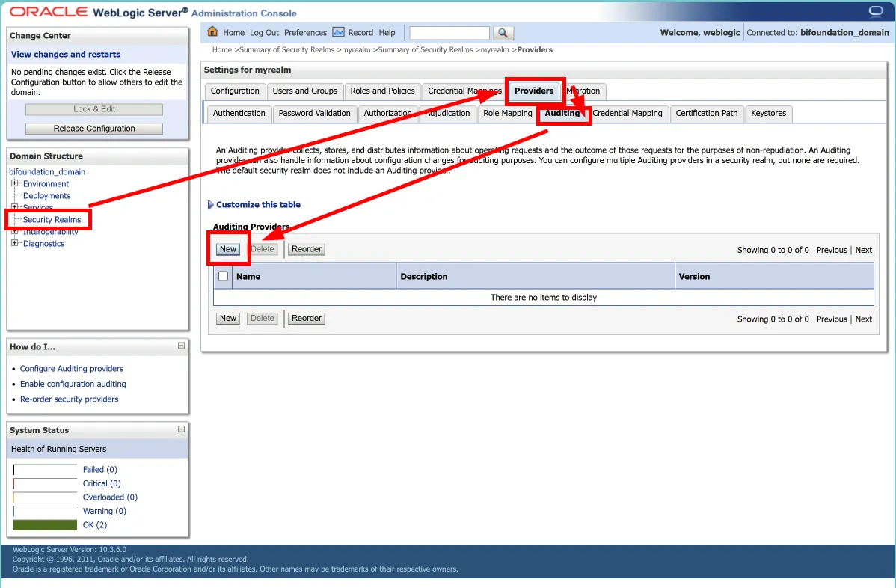Open the Users and Groups tab
Image resolution: width=896 pixels, height=588 pixels.
click(x=304, y=91)
